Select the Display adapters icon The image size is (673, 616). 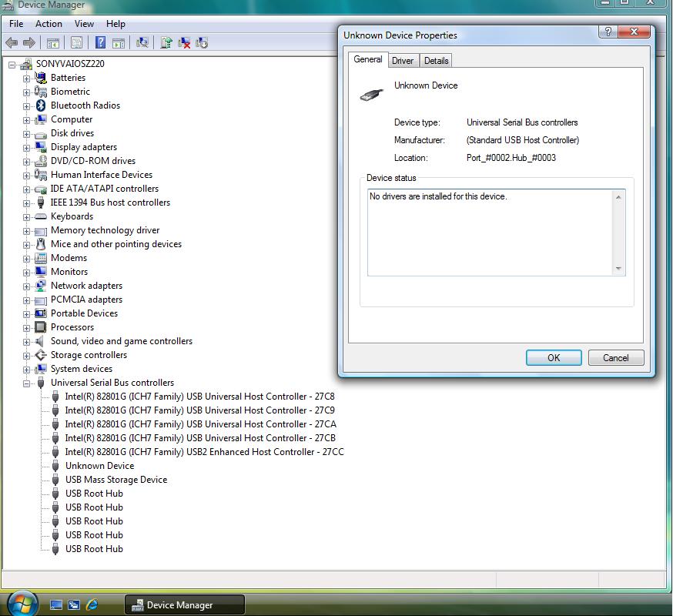click(x=41, y=147)
